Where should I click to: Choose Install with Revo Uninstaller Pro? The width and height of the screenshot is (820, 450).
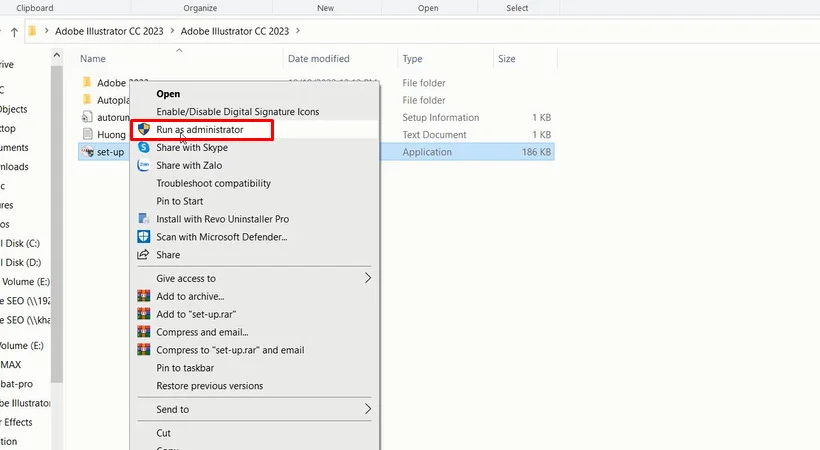pyautogui.click(x=222, y=219)
